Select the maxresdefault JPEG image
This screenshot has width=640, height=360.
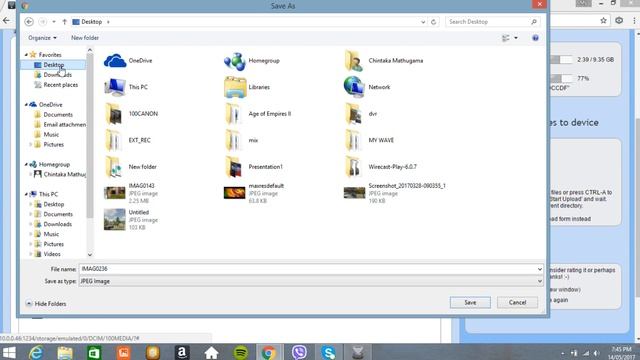pyautogui.click(x=254, y=193)
